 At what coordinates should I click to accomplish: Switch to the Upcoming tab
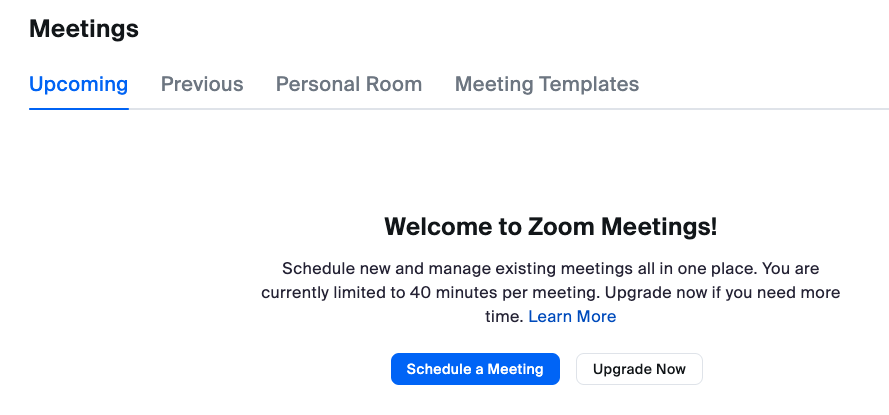pyautogui.click(x=78, y=84)
